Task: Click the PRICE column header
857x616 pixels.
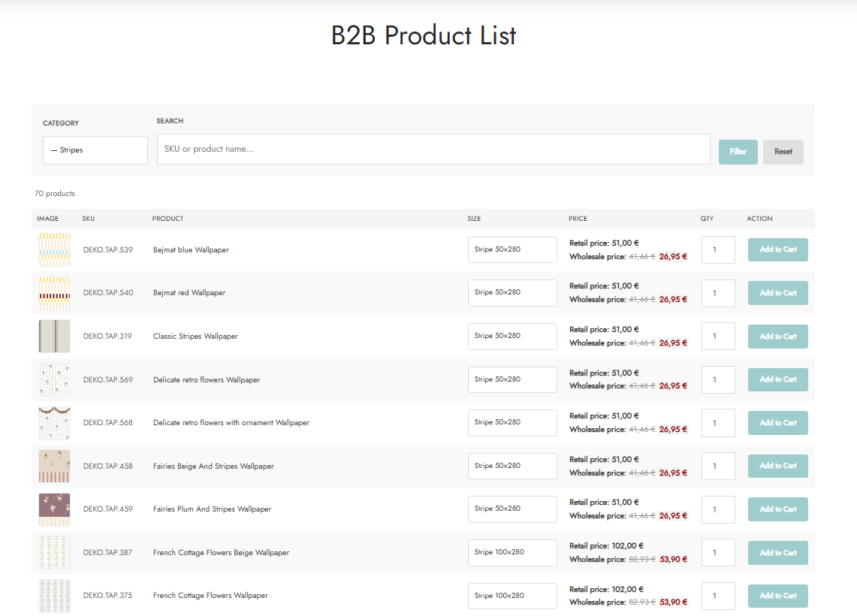Action: 578,219
